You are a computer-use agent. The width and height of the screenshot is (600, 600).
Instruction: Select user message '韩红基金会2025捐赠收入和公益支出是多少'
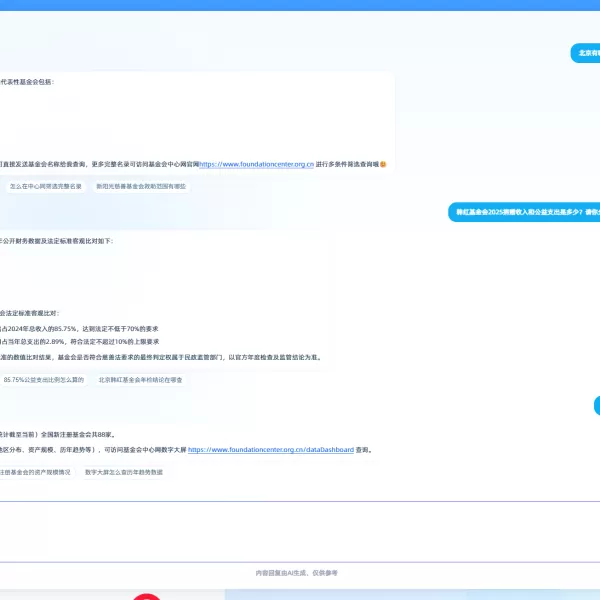coord(524,212)
